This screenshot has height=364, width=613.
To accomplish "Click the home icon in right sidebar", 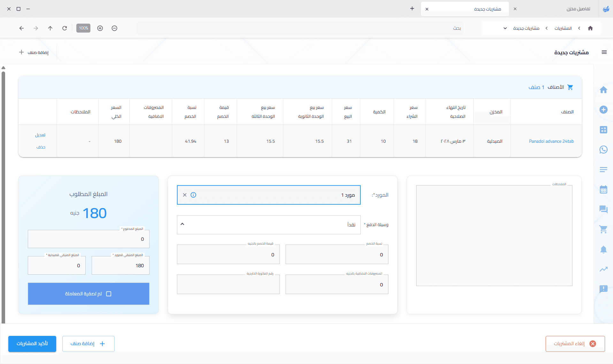I will [x=603, y=90].
